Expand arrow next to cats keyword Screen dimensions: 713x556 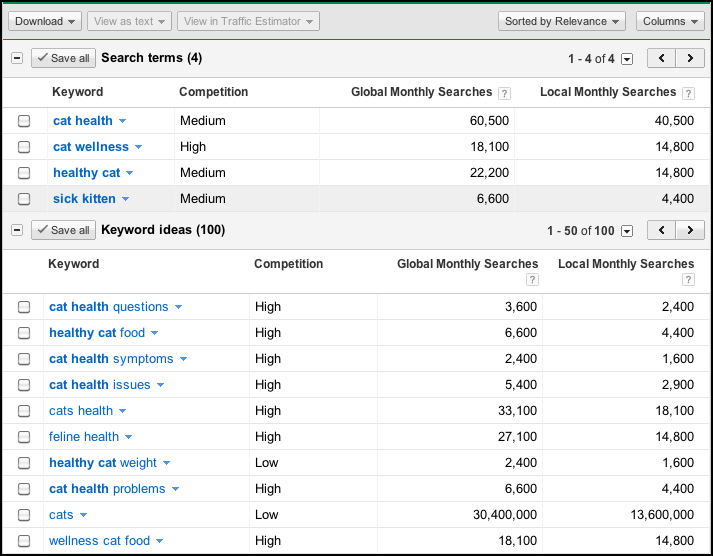[83, 515]
